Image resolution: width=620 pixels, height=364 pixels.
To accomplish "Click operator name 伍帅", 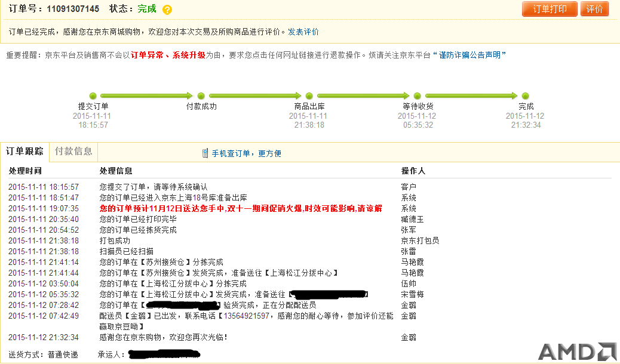I will pos(409,284).
